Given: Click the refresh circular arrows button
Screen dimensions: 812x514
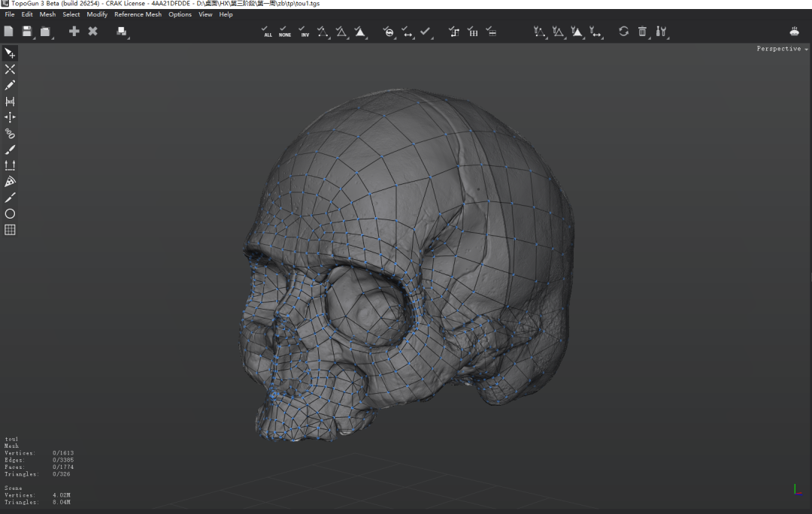Looking at the screenshot, I should click(x=623, y=31).
